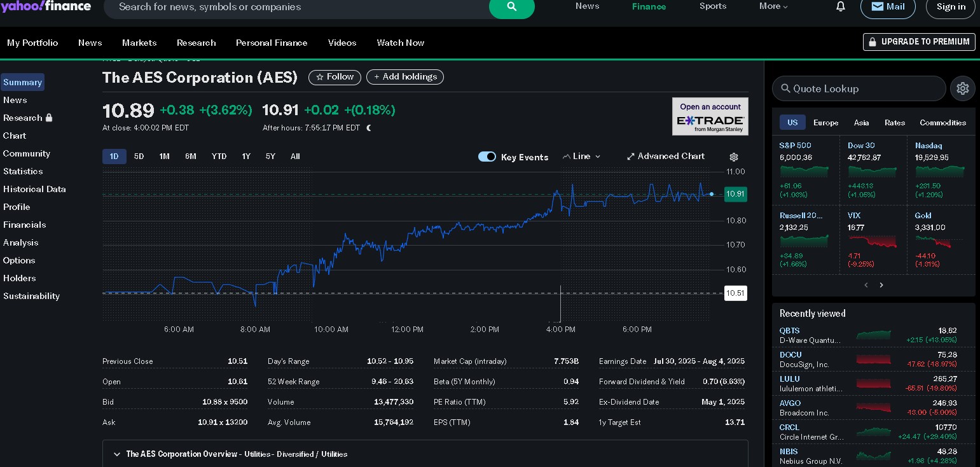Open Financials in the sidebar
980x467 pixels.
(24, 225)
